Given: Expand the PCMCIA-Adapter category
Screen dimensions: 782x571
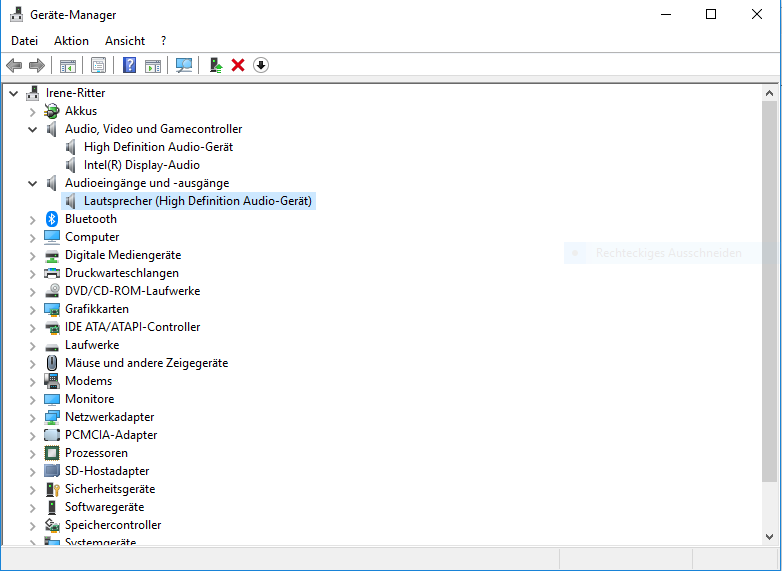Looking at the screenshot, I should coord(32,435).
